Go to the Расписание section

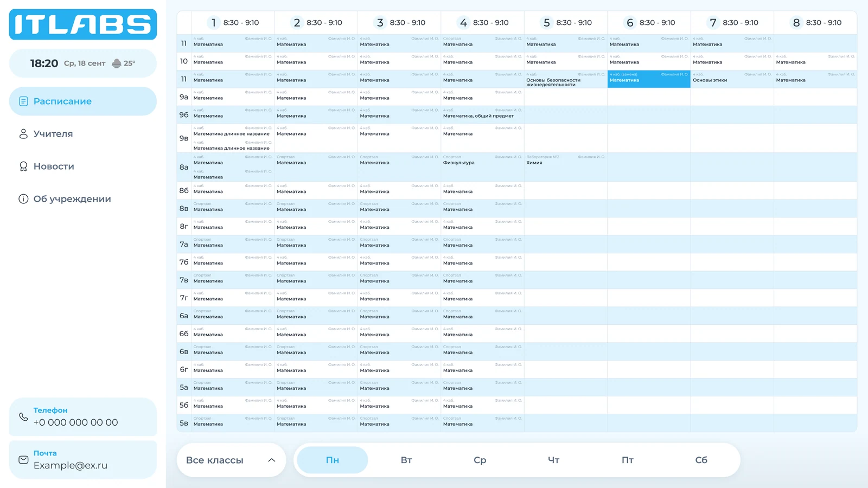tap(83, 101)
